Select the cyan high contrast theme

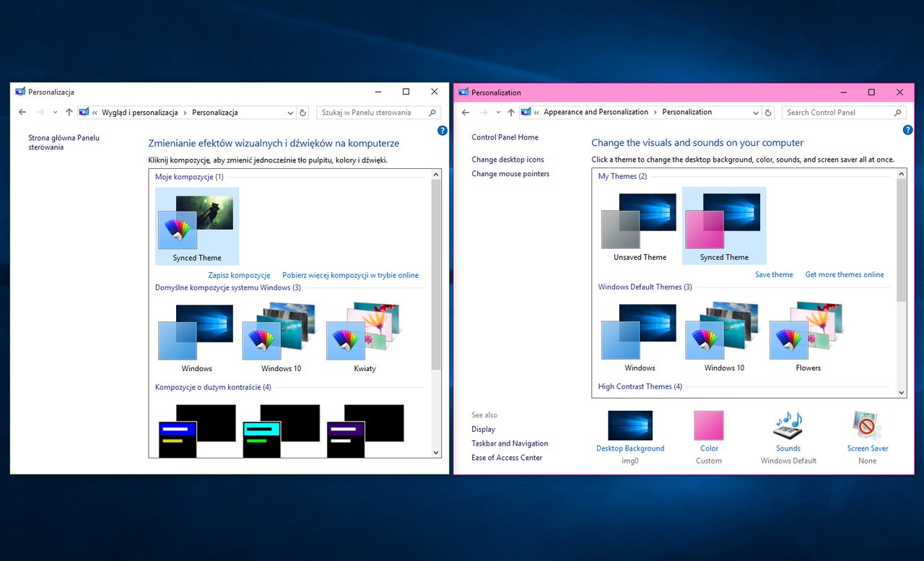coord(281,430)
